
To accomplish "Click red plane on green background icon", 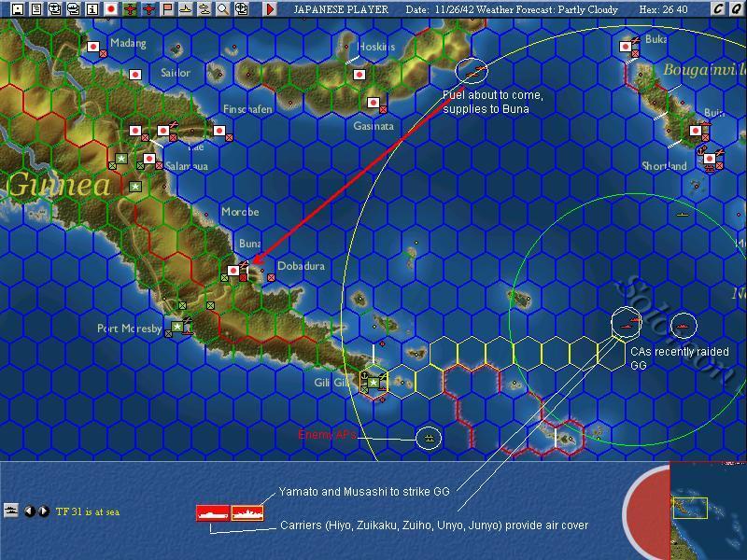I will click(129, 8).
